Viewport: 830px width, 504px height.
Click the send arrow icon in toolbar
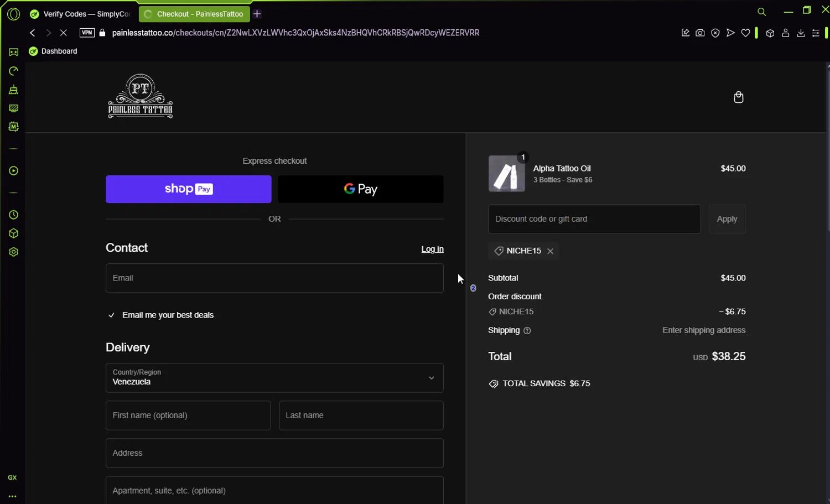pyautogui.click(x=730, y=33)
